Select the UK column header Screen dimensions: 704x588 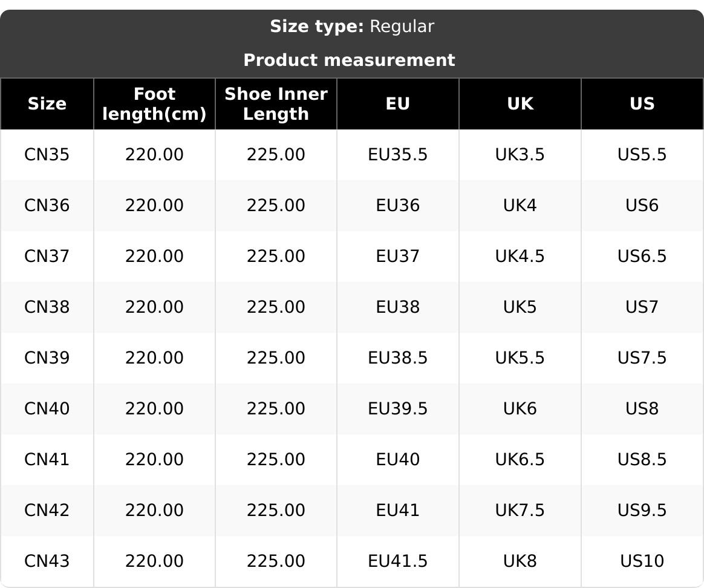520,104
